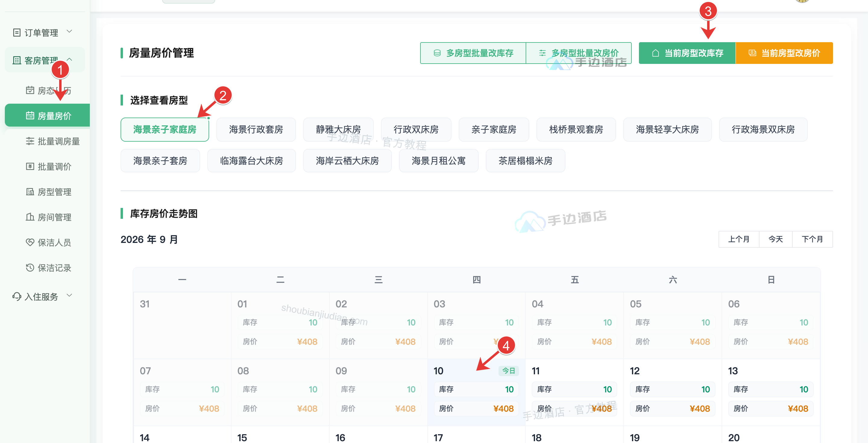The image size is (868, 443).
Task: Choose the 临海露台大床房 room type
Action: pos(252,161)
